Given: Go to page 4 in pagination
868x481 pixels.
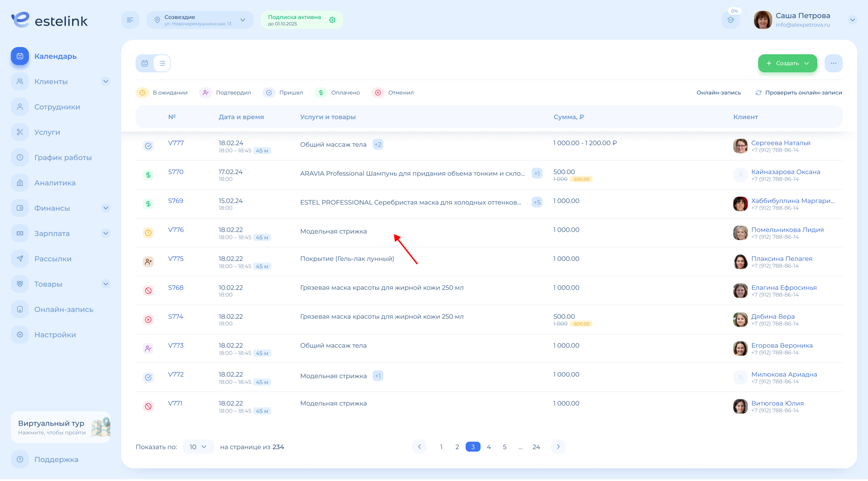Looking at the screenshot, I should click(489, 447).
